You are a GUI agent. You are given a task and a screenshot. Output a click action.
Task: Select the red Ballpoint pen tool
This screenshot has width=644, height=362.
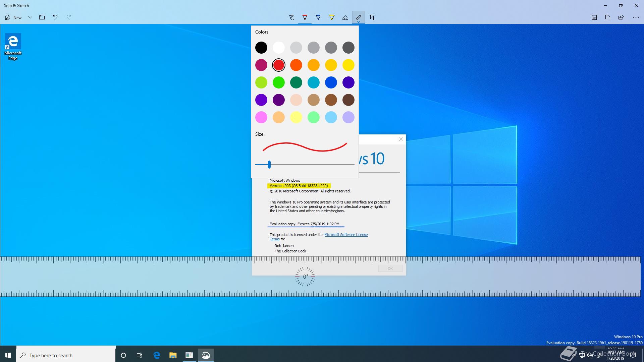305,17
